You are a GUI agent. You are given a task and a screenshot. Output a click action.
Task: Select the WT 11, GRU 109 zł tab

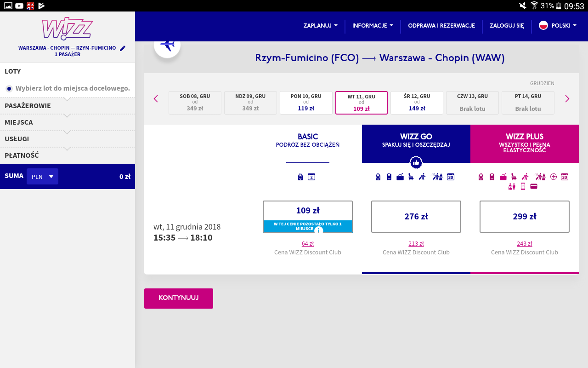click(362, 103)
